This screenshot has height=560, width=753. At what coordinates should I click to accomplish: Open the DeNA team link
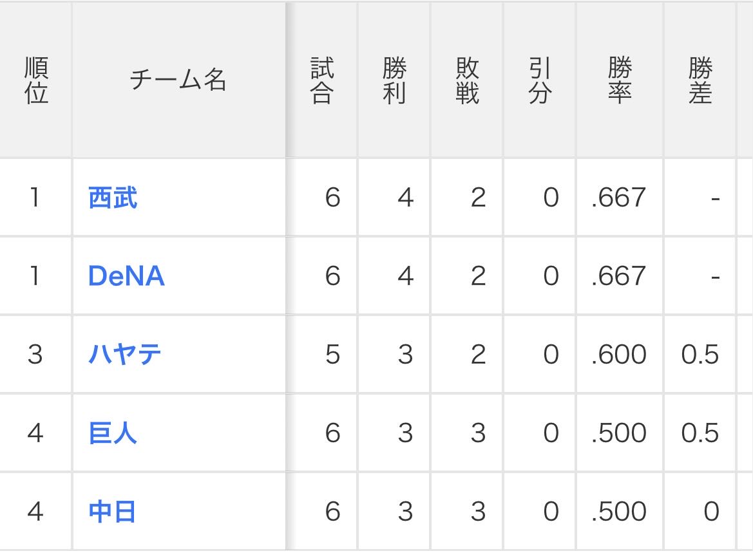tap(126, 276)
